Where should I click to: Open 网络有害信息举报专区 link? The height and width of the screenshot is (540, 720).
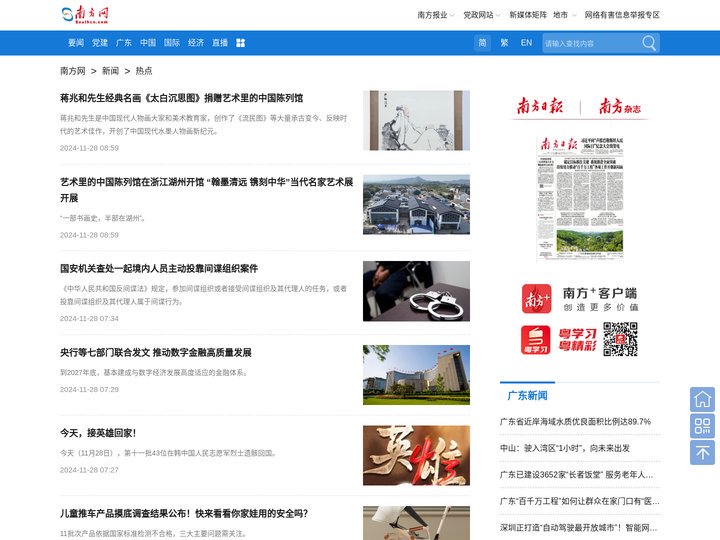[x=622, y=15]
